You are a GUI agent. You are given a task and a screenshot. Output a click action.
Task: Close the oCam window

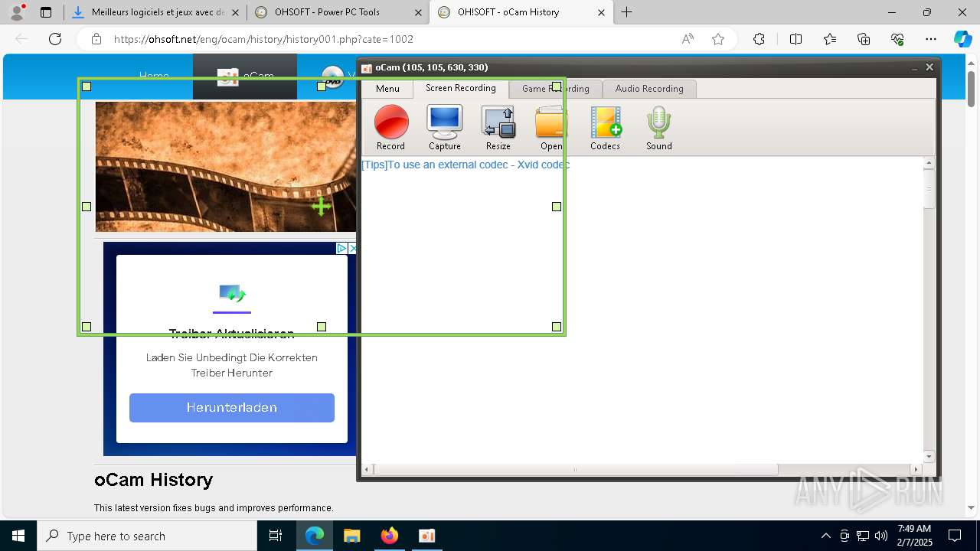point(929,67)
